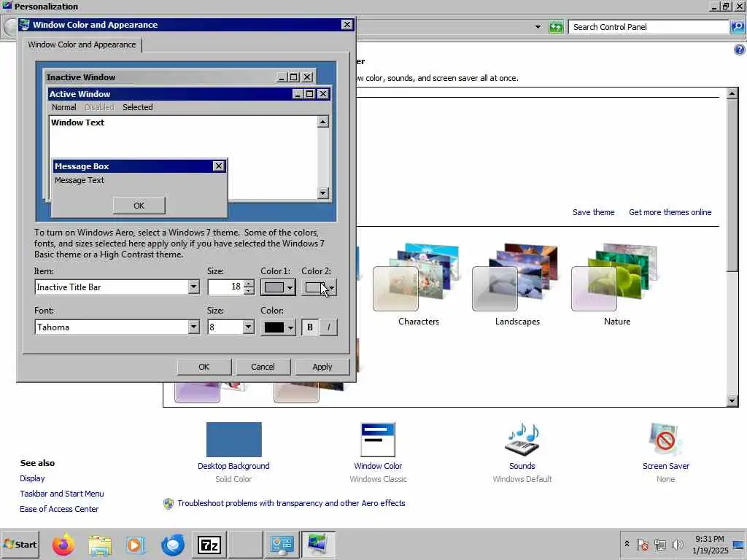The width and height of the screenshot is (747, 560).
Task: Select the Landscapes theme
Action: click(517, 285)
